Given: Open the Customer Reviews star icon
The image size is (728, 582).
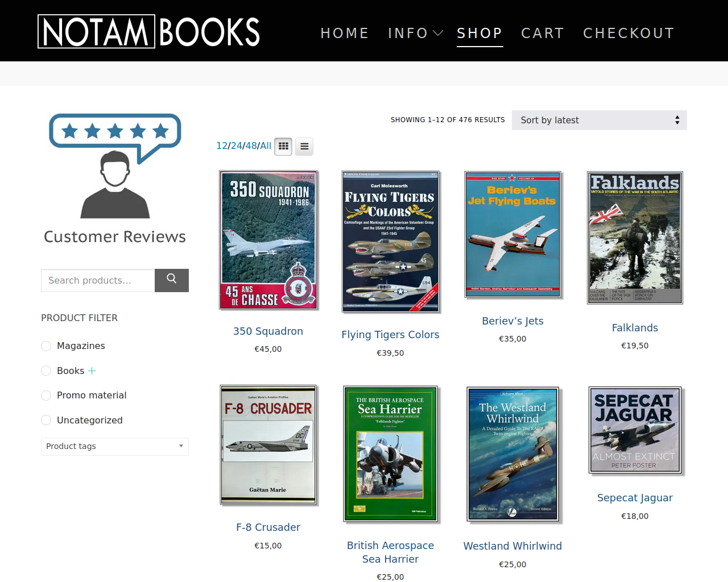Looking at the screenshot, I should (x=115, y=165).
